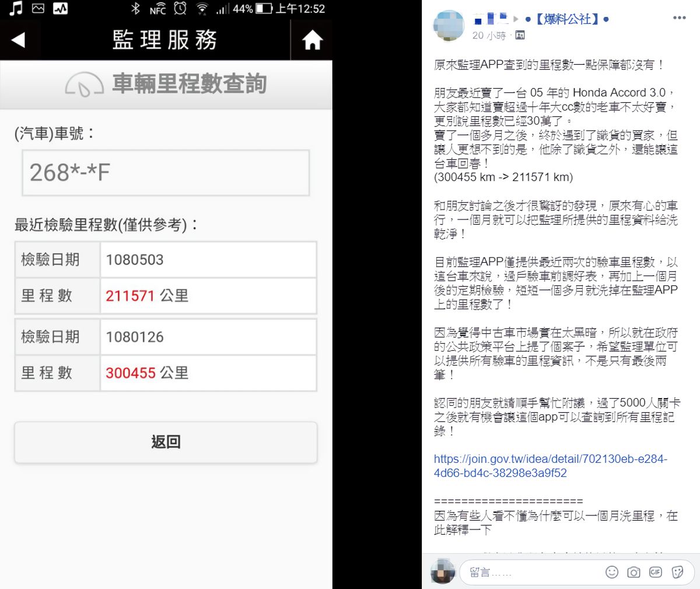Tap the Bluetooth icon in the status bar
700x589 pixels.
click(135, 9)
